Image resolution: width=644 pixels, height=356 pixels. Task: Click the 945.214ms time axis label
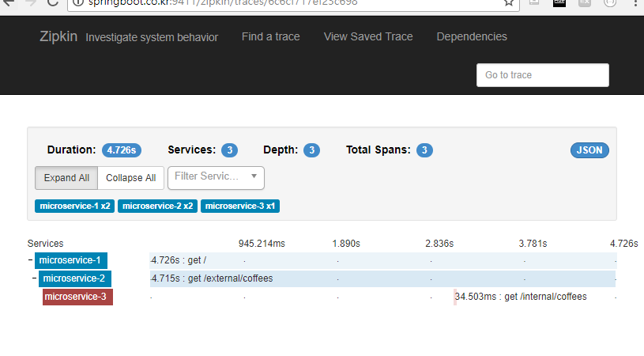[x=262, y=244]
